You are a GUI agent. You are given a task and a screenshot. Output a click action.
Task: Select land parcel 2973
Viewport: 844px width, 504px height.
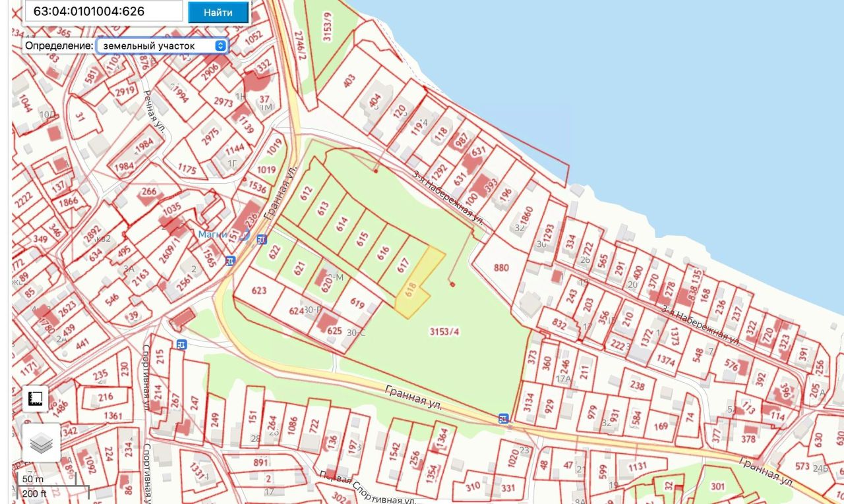(x=224, y=102)
